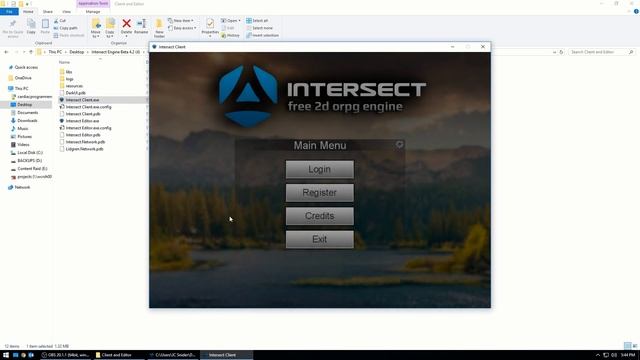The width and height of the screenshot is (640, 360).
Task: Select 'Intersect.Network.pdb' in file list
Action: tap(85, 142)
